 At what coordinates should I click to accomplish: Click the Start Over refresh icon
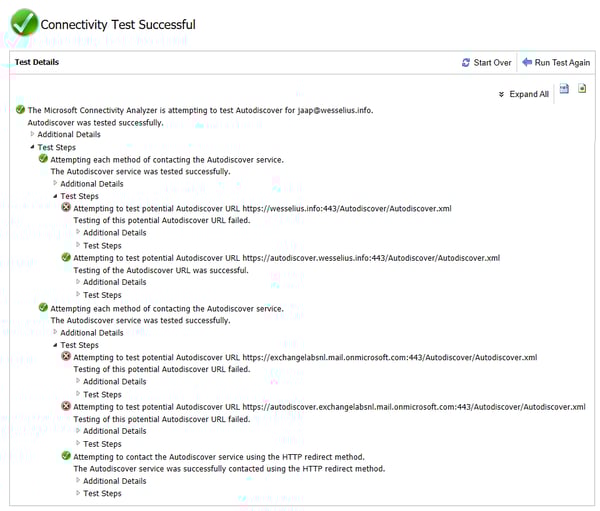tap(466, 62)
